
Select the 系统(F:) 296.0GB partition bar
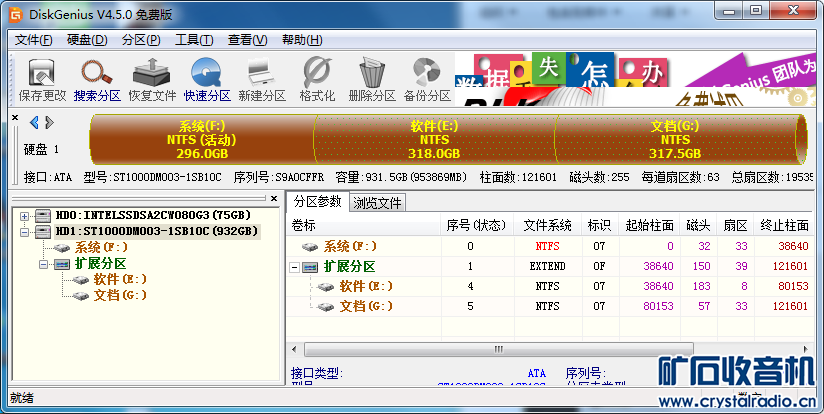tap(202, 140)
